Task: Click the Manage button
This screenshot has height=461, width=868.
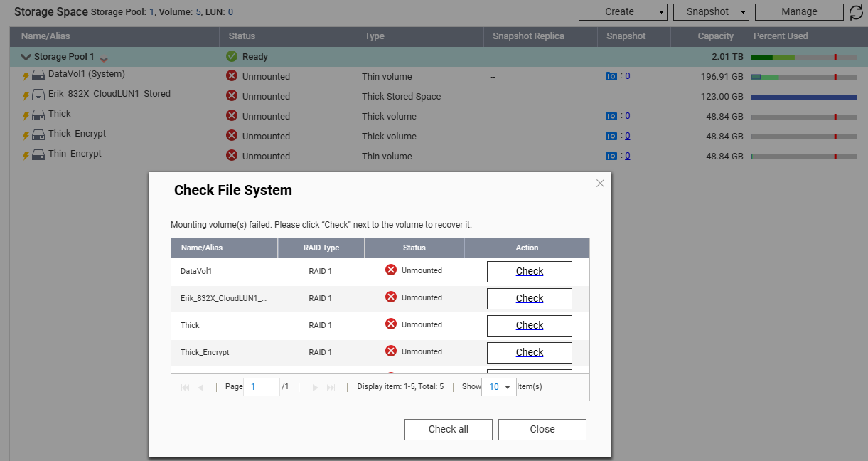Action: 799,12
